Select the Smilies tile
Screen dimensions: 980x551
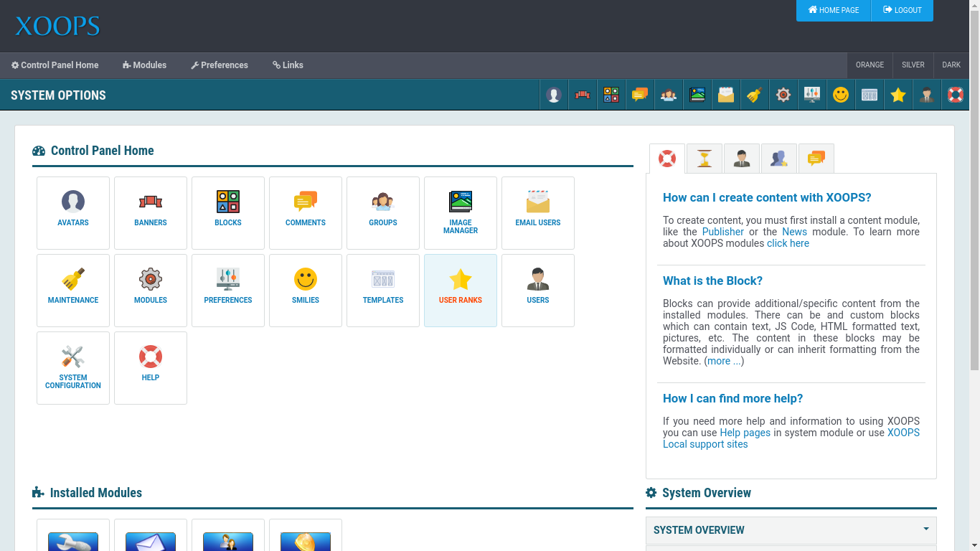(x=306, y=290)
